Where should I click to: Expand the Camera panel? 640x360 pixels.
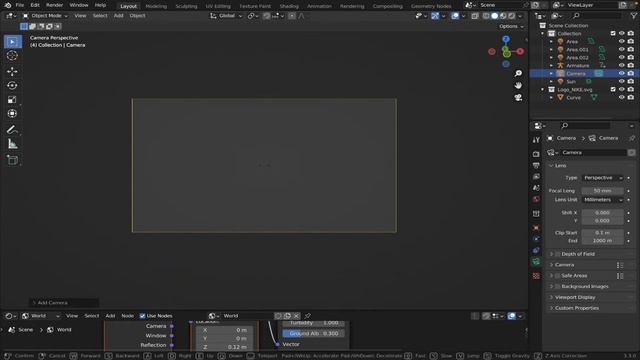564,265
